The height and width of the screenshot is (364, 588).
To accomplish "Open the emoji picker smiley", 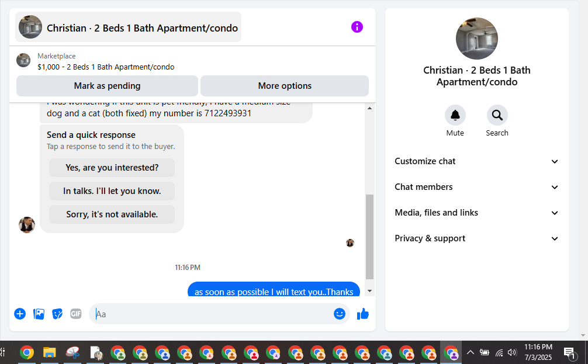I will (340, 314).
